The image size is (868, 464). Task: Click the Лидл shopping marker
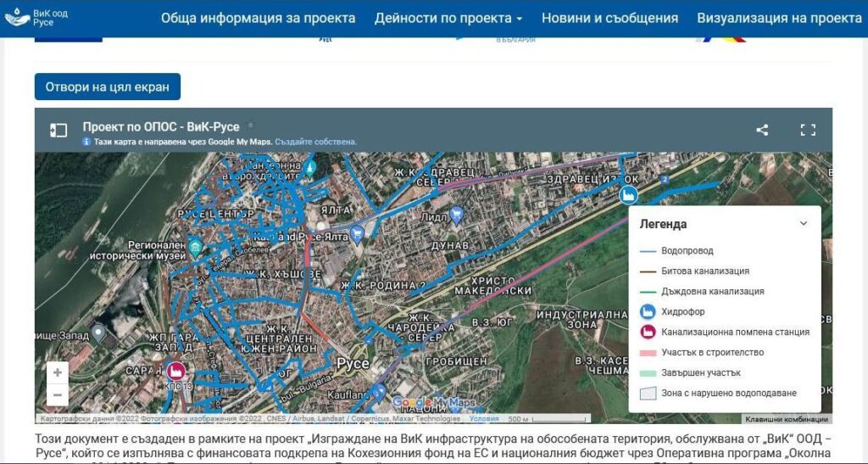point(456,215)
